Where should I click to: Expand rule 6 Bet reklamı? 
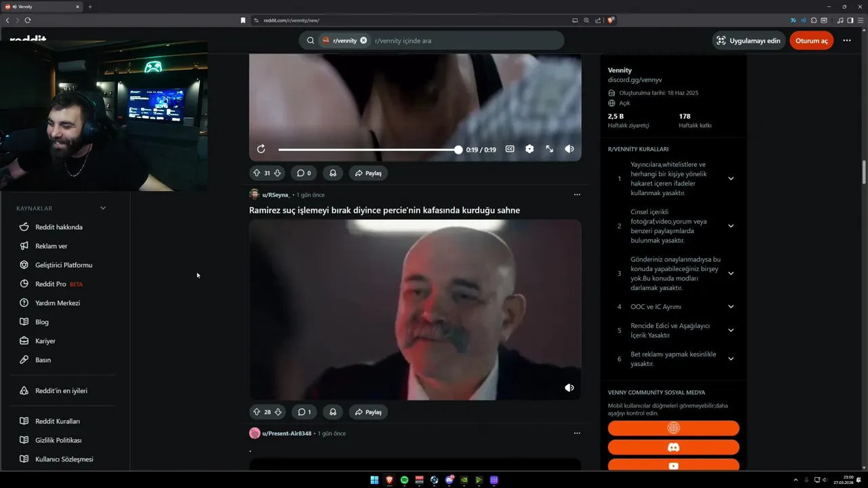coord(730,359)
